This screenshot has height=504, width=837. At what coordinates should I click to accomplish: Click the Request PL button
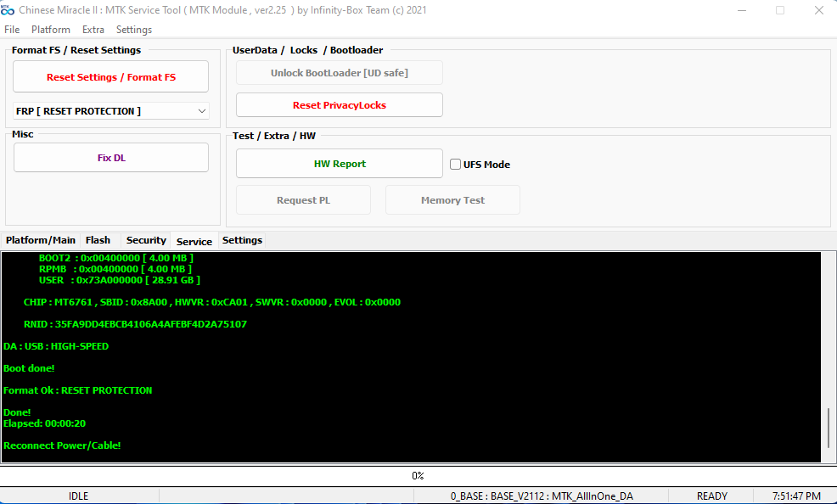[303, 200]
